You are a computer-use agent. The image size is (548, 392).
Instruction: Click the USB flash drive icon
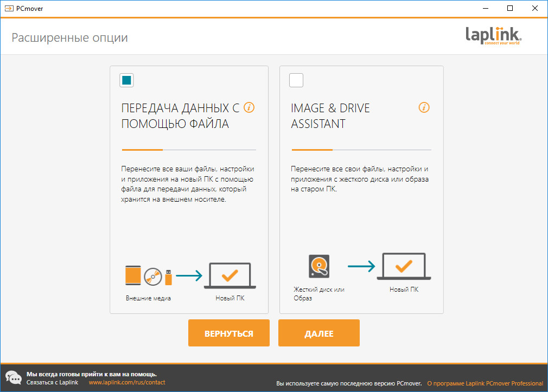[x=168, y=277]
